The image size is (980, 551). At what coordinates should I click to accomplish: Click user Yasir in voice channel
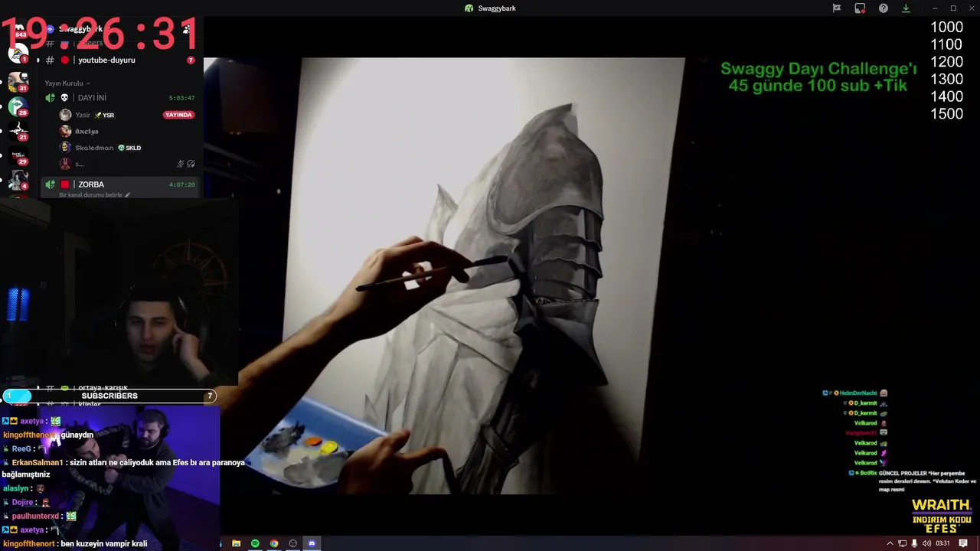pyautogui.click(x=82, y=115)
